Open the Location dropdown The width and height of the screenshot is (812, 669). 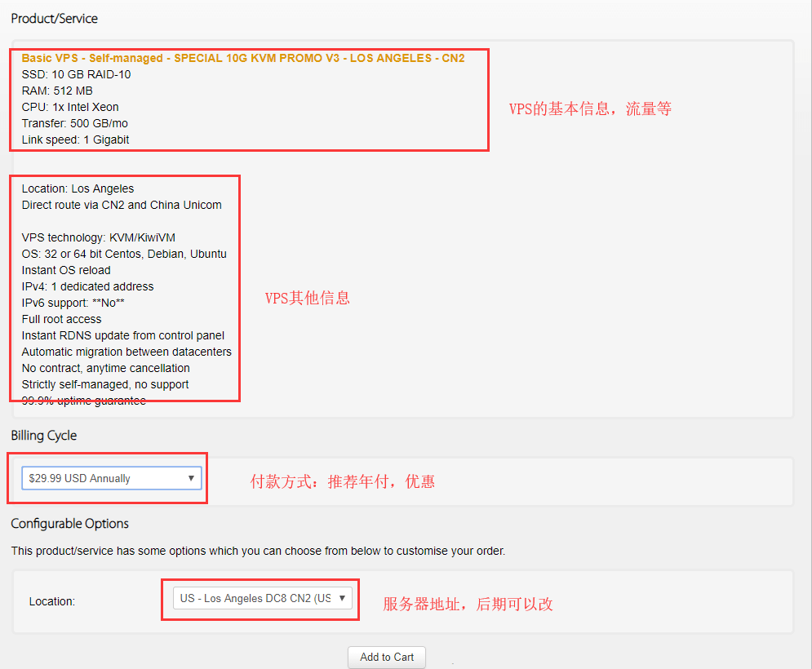pos(257,598)
